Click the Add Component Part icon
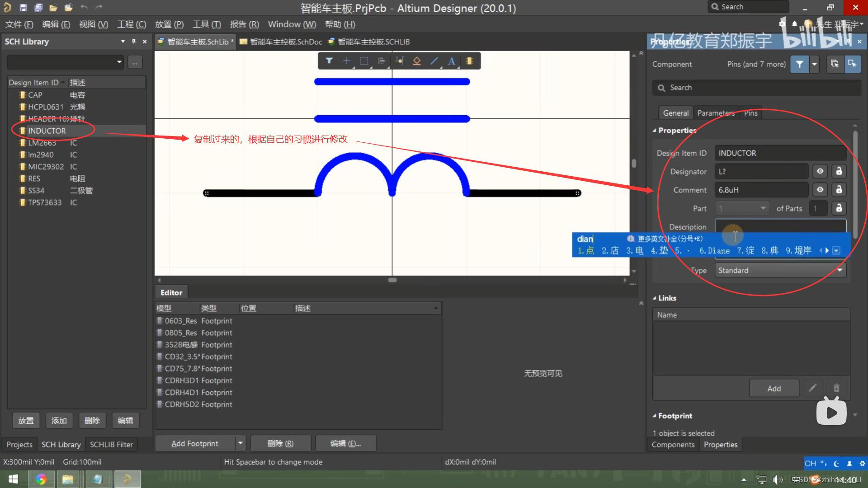Viewport: 868px width, 488px height. pyautogui.click(x=469, y=61)
